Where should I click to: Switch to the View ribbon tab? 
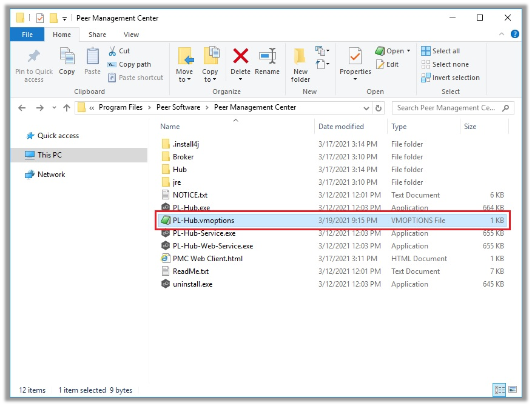(x=131, y=35)
